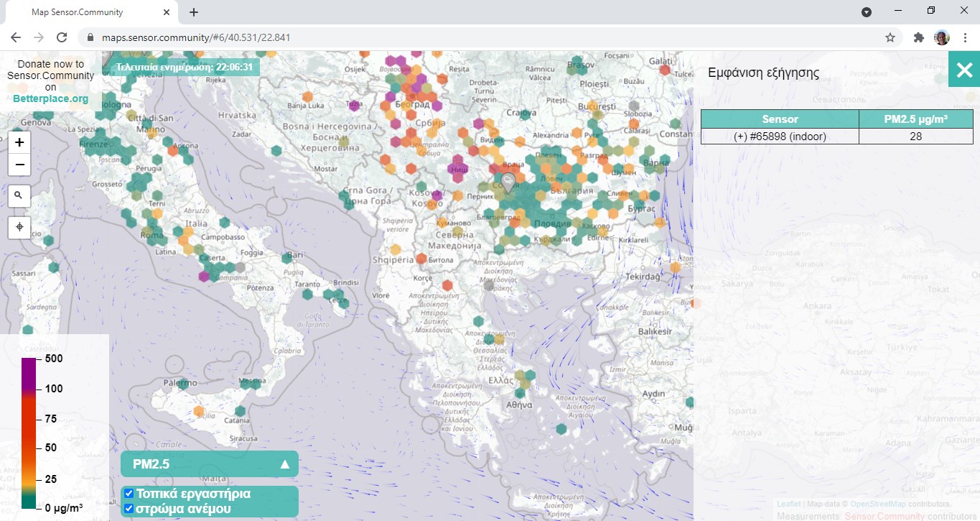Click the PM2.5 µg/m³ column header
The height and width of the screenshot is (521, 980).
click(916, 119)
